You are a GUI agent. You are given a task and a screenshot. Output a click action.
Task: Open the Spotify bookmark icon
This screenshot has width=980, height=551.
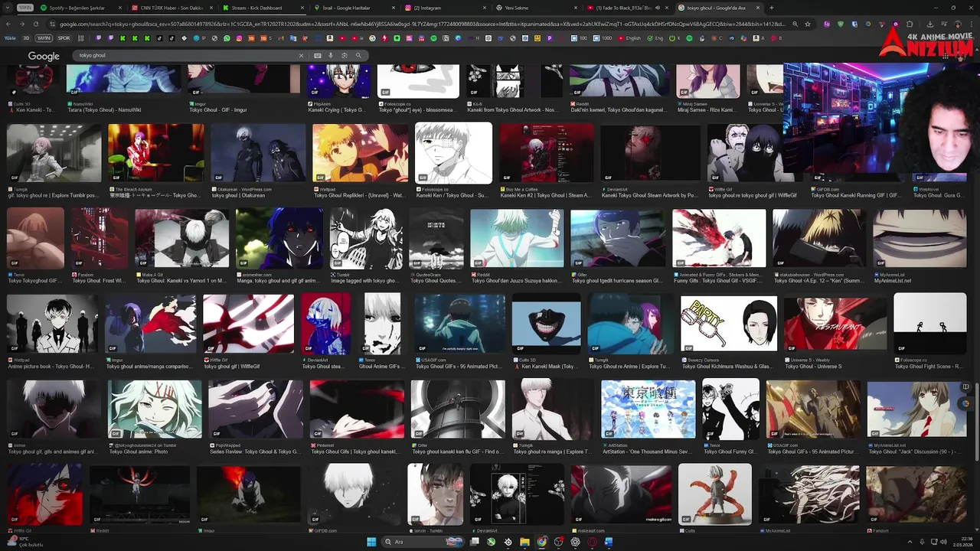pyautogui.click(x=433, y=38)
